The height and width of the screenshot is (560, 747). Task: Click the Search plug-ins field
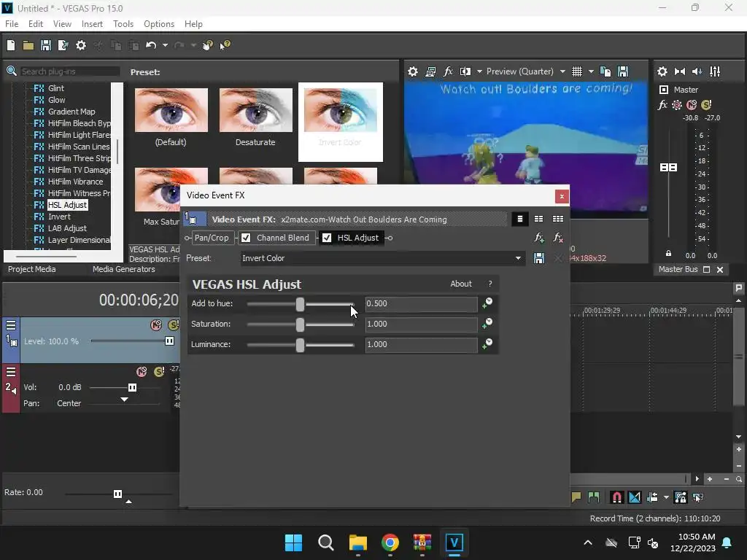click(x=70, y=71)
